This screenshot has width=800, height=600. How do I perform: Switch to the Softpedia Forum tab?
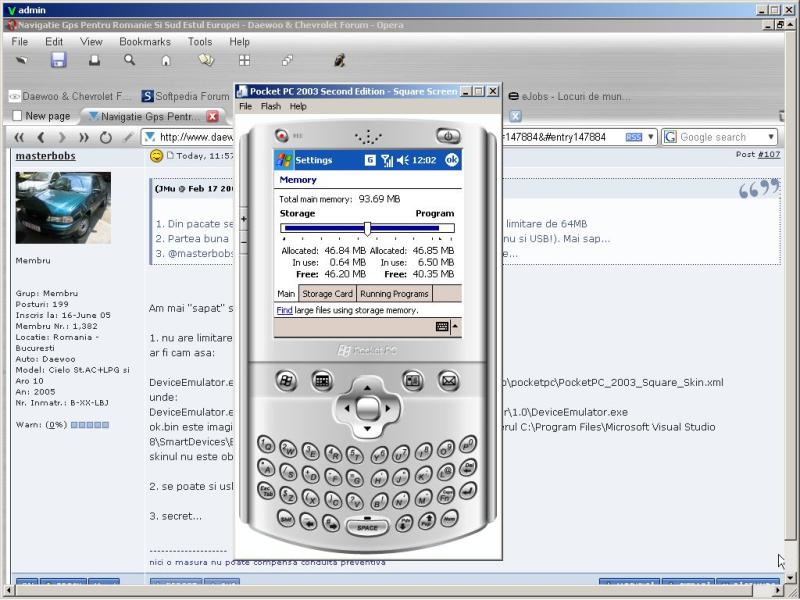pos(185,96)
